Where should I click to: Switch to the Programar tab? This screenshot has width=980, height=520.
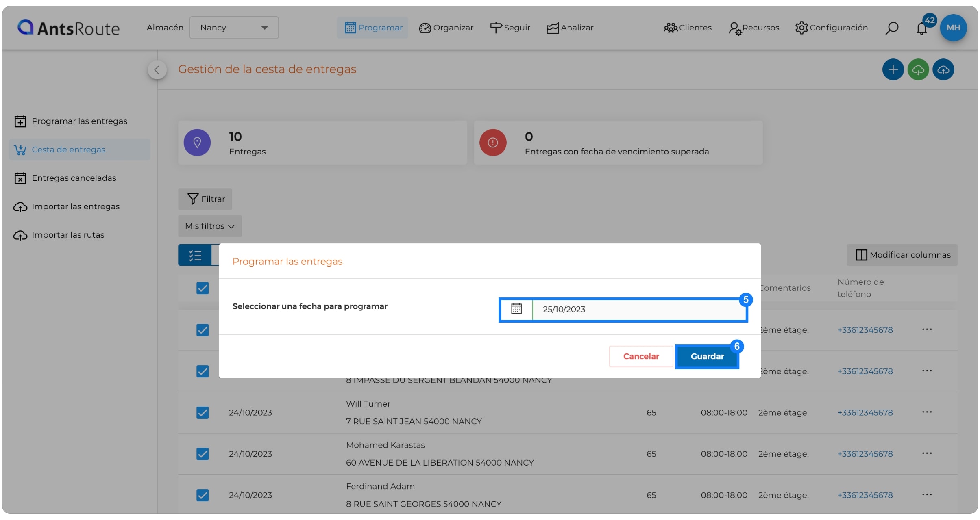pyautogui.click(x=373, y=28)
